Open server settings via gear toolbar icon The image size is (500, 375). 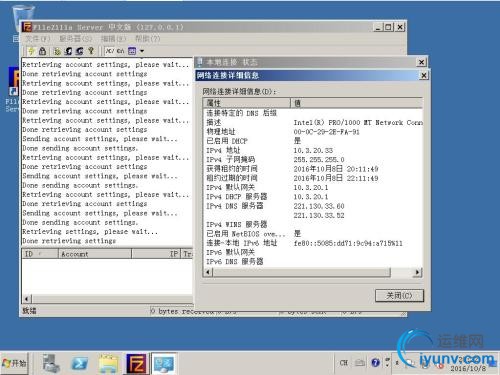click(x=57, y=51)
